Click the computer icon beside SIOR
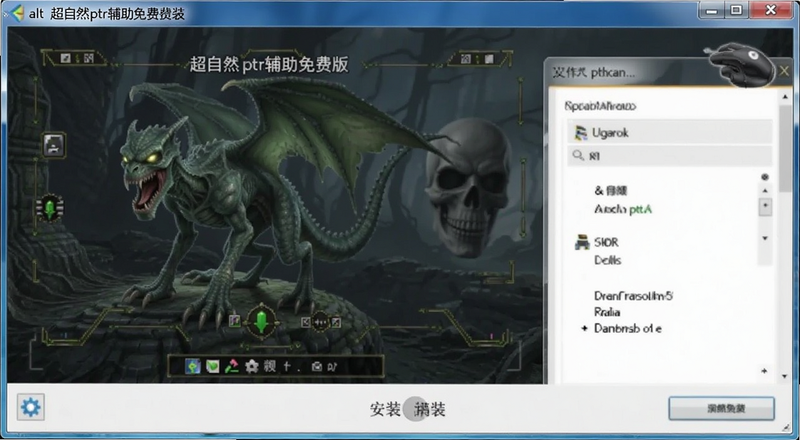The image size is (800, 440). [x=582, y=242]
